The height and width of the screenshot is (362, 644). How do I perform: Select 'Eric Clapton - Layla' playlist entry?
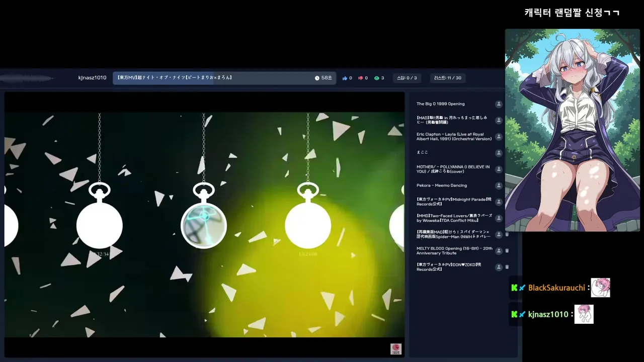(x=454, y=137)
